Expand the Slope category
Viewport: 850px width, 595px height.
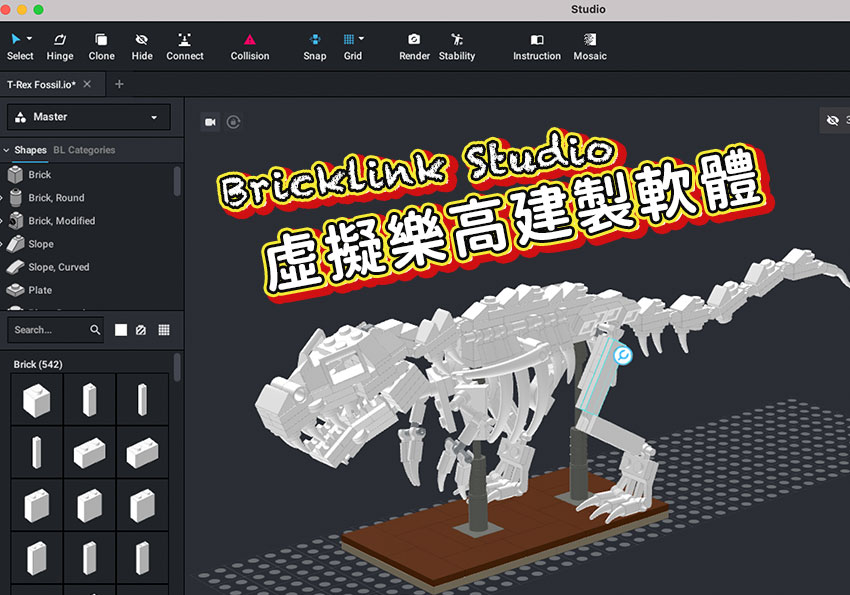click(x=2, y=244)
